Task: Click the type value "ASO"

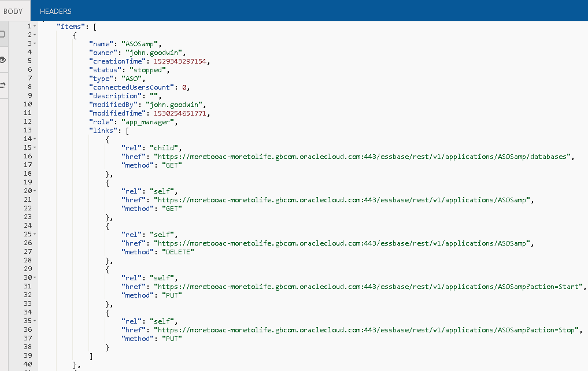Action: pyautogui.click(x=132, y=79)
